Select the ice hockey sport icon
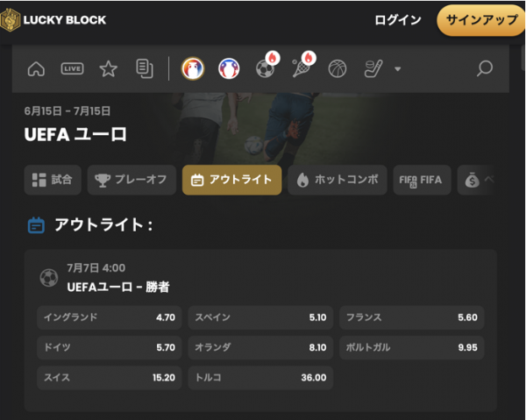The height and width of the screenshot is (420, 526). (373, 68)
